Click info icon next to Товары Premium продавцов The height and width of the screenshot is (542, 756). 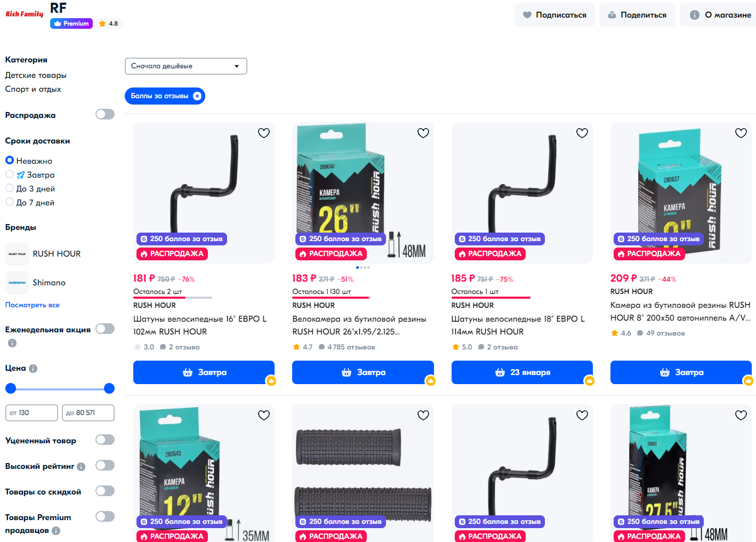(56, 531)
